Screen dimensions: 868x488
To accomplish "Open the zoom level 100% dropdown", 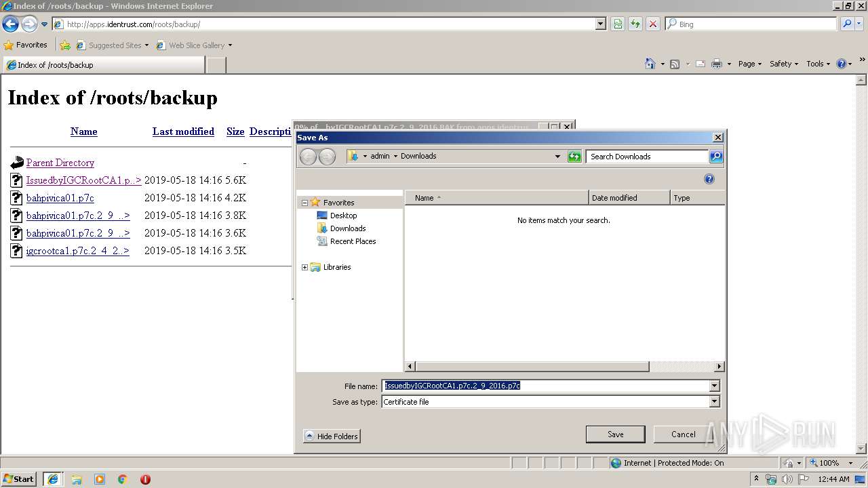I will (x=850, y=463).
